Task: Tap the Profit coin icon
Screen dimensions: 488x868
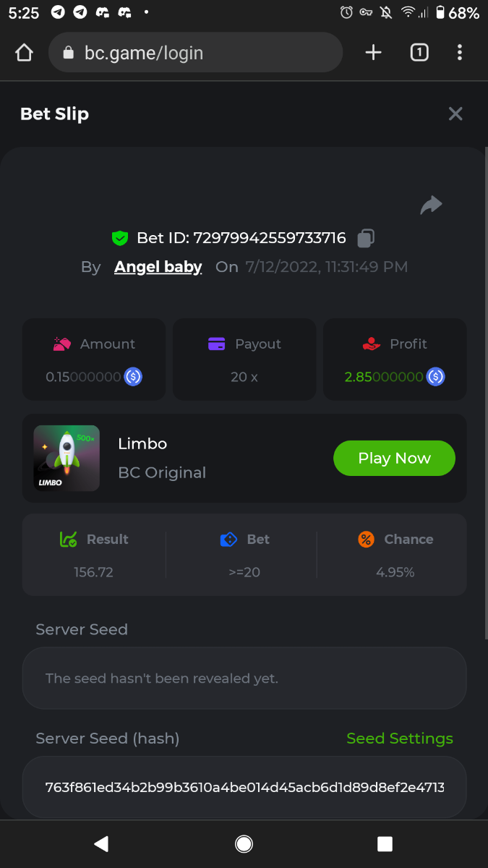Action: pyautogui.click(x=435, y=377)
